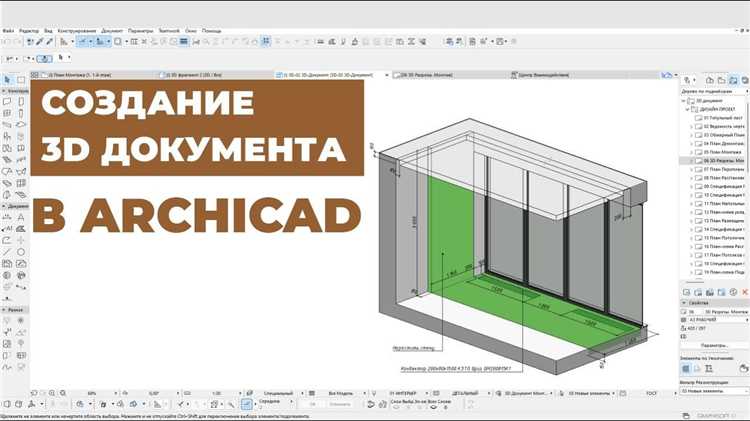The image size is (750, 421).
Task: Select the 05 План Монтажа layout
Action: coord(723,152)
